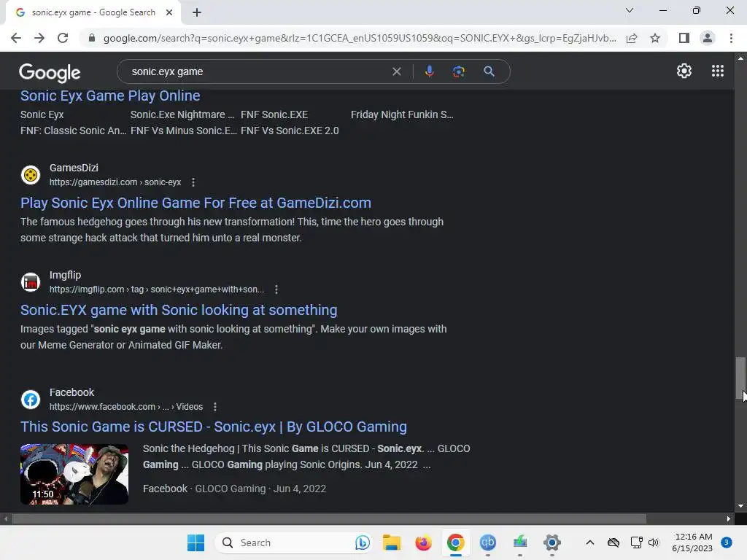Click the scroll right arrow
This screenshot has width=747, height=560.
point(729,518)
